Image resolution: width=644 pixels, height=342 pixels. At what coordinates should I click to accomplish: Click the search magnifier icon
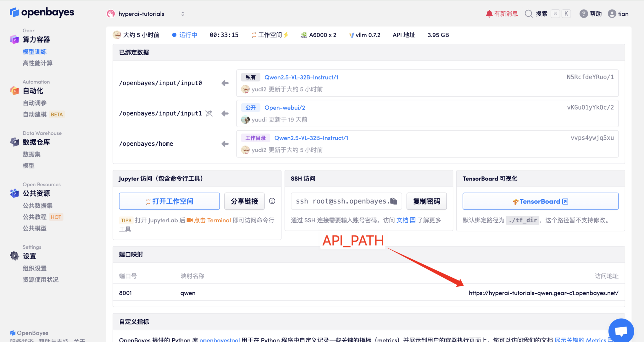point(529,14)
